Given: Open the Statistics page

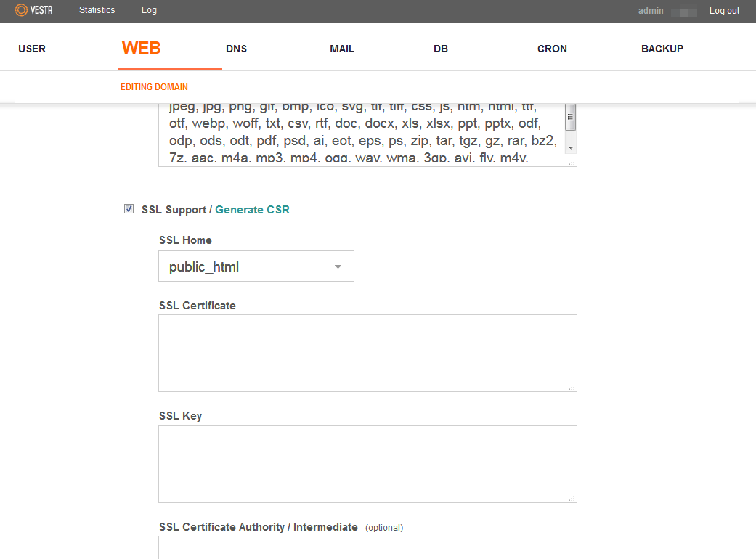Looking at the screenshot, I should (x=97, y=10).
